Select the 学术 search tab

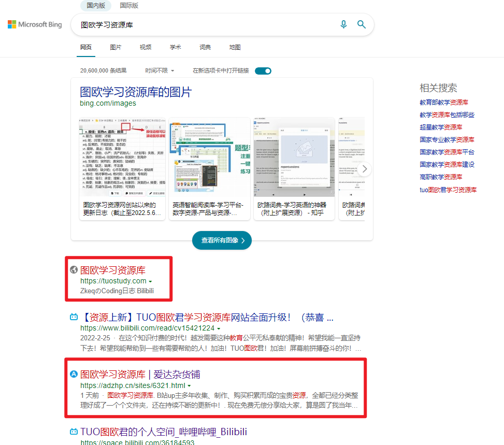(176, 47)
